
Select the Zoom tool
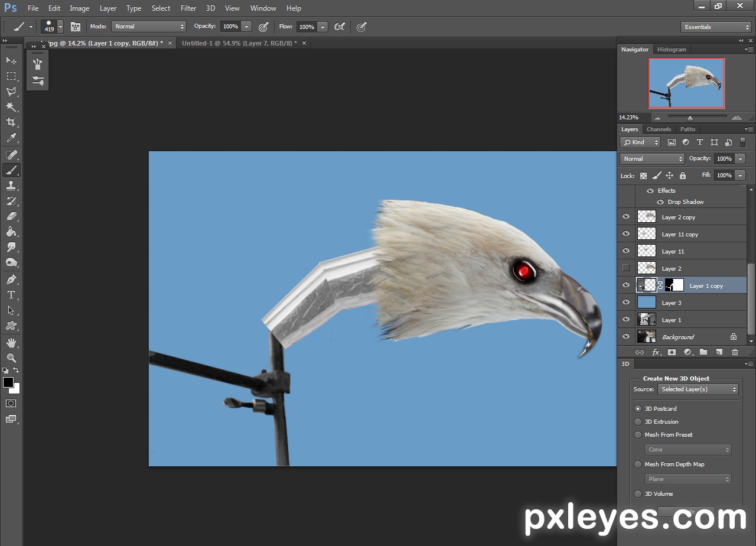[x=11, y=357]
